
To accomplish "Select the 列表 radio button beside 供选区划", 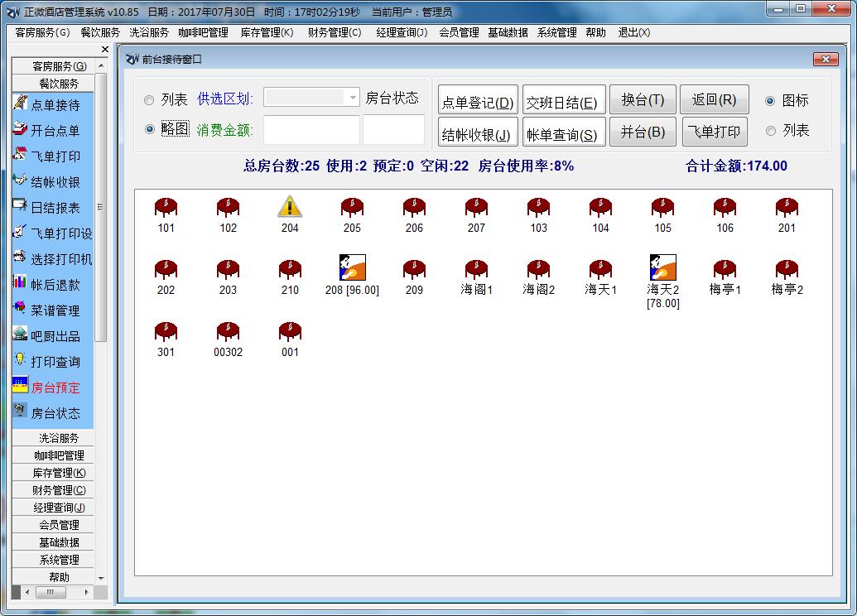I will coord(150,100).
